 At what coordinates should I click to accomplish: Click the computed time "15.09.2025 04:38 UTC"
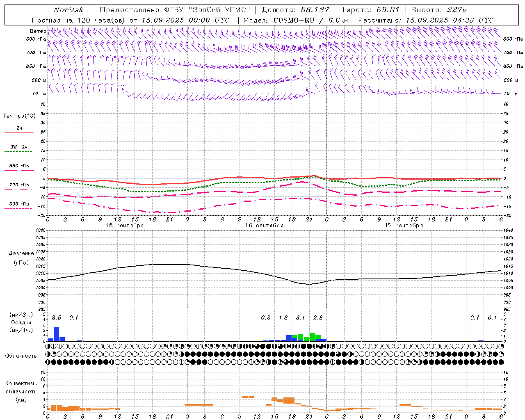point(450,20)
